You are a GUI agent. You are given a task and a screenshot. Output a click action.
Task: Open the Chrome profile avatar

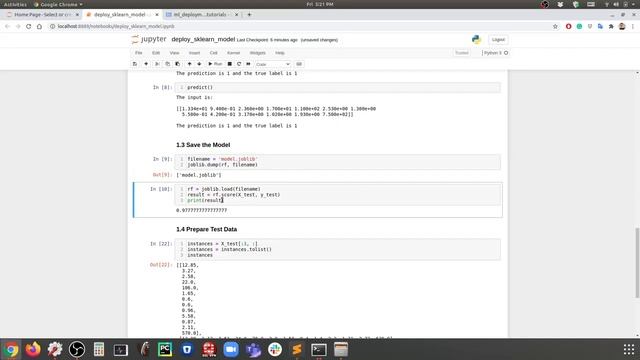point(622,27)
